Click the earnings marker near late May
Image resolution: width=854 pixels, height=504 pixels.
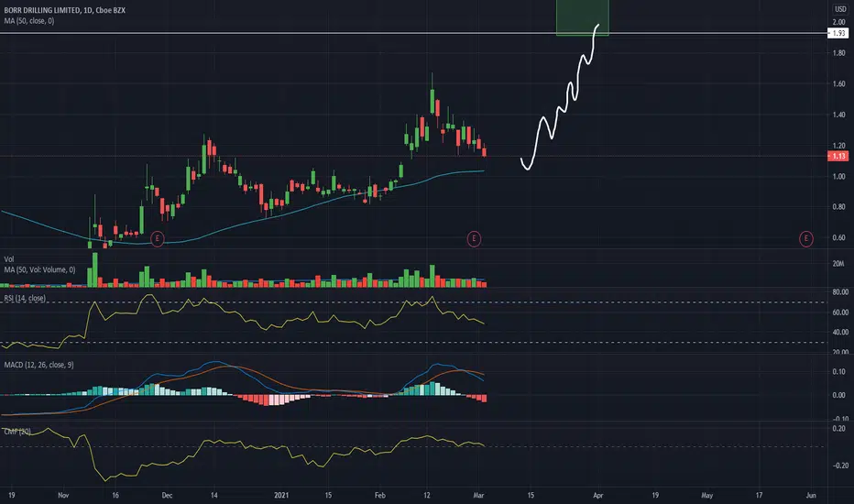point(806,238)
